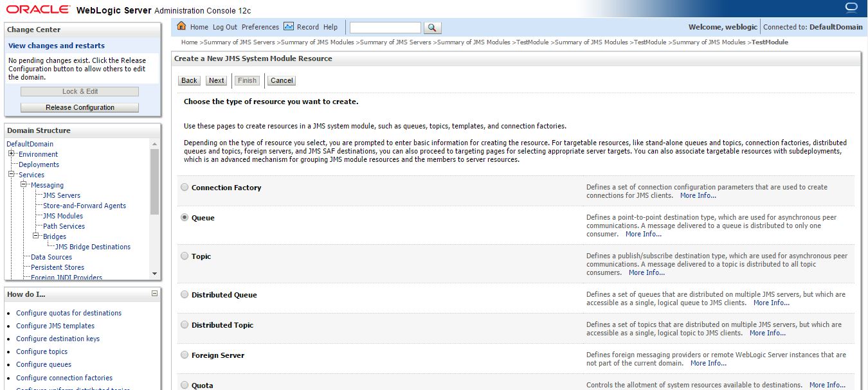The height and width of the screenshot is (390, 868).
Task: Click Home text link in toolbar
Action: pyautogui.click(x=199, y=27)
